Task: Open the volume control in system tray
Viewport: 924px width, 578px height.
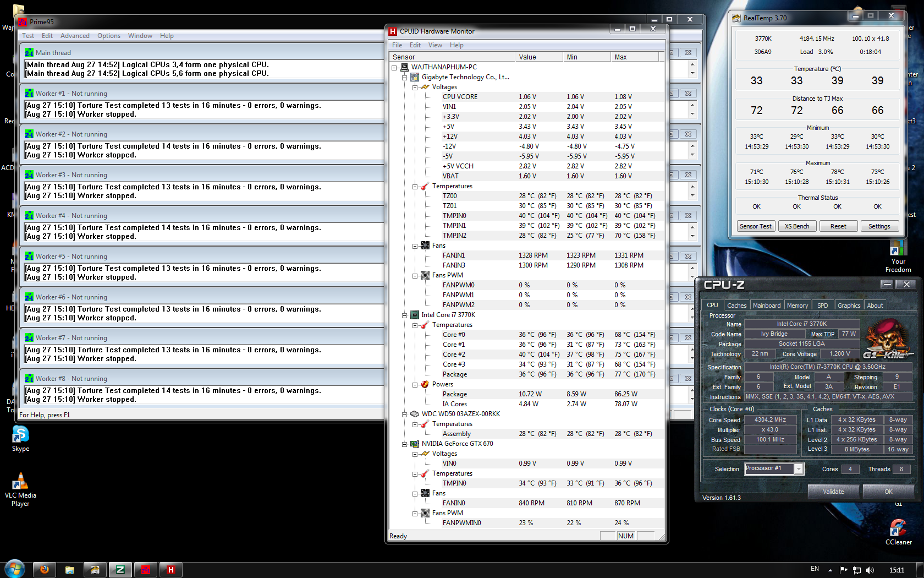Action: click(870, 570)
